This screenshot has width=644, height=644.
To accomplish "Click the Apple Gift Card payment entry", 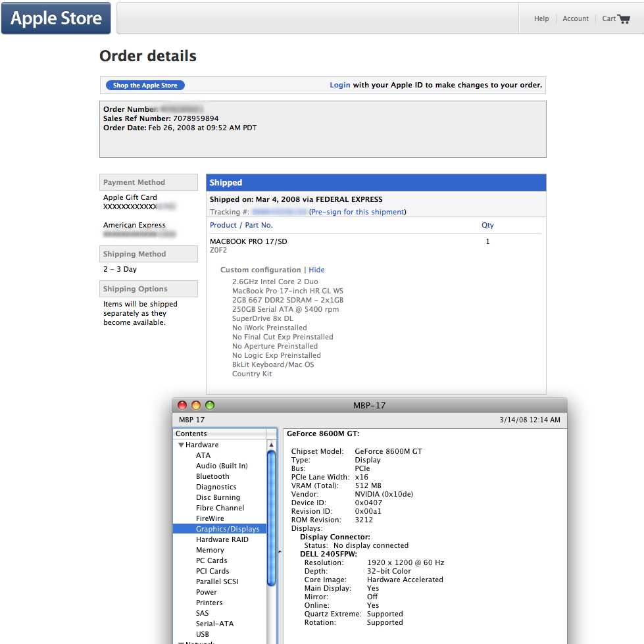I will 130,197.
